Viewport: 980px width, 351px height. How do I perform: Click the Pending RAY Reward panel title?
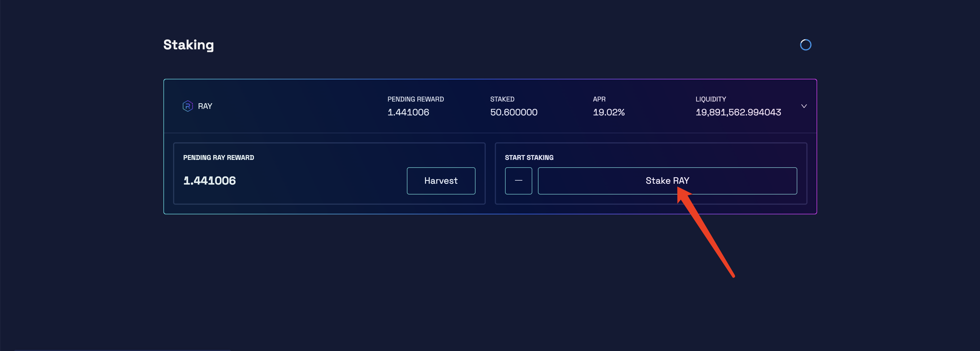[x=218, y=157]
